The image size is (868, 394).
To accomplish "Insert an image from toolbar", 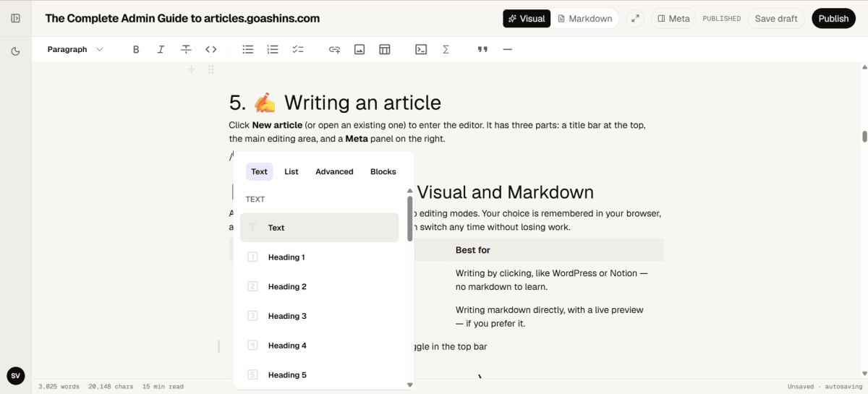I will point(359,49).
